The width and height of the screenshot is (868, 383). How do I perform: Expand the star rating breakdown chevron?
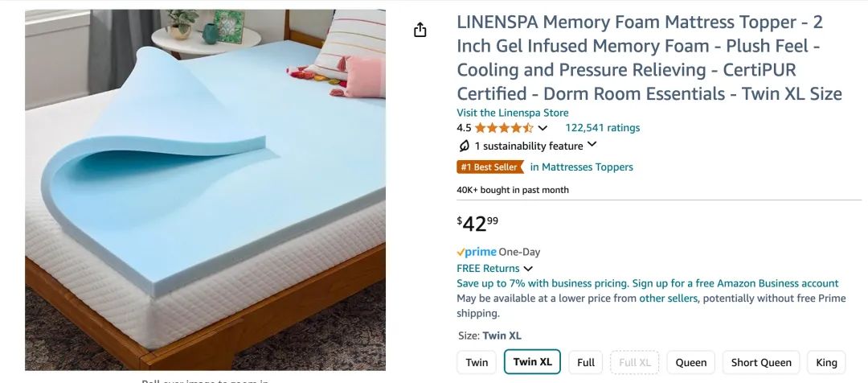pos(542,128)
